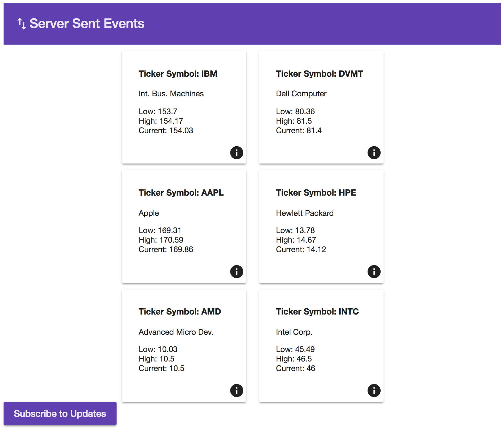This screenshot has width=504, height=429.
Task: Click the Current: 46 value
Action: click(296, 368)
